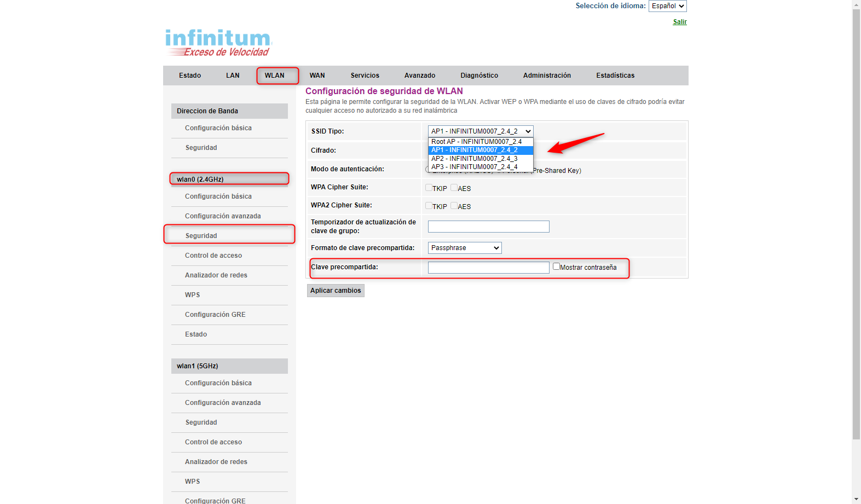
Task: Switch to the WLAN tab
Action: [x=274, y=76]
